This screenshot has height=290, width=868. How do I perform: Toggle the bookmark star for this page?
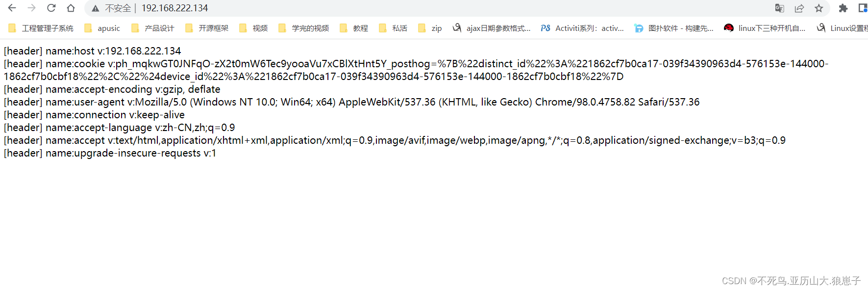819,8
